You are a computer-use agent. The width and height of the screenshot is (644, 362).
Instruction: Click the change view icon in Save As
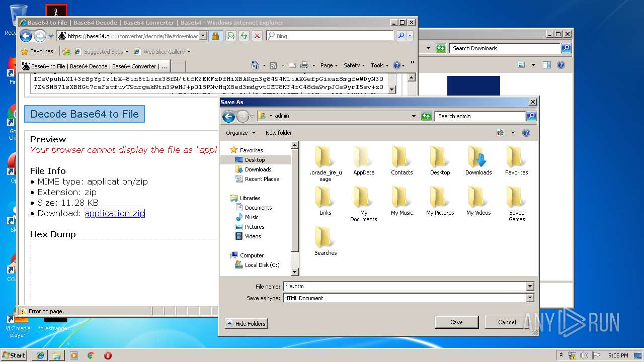pyautogui.click(x=500, y=133)
